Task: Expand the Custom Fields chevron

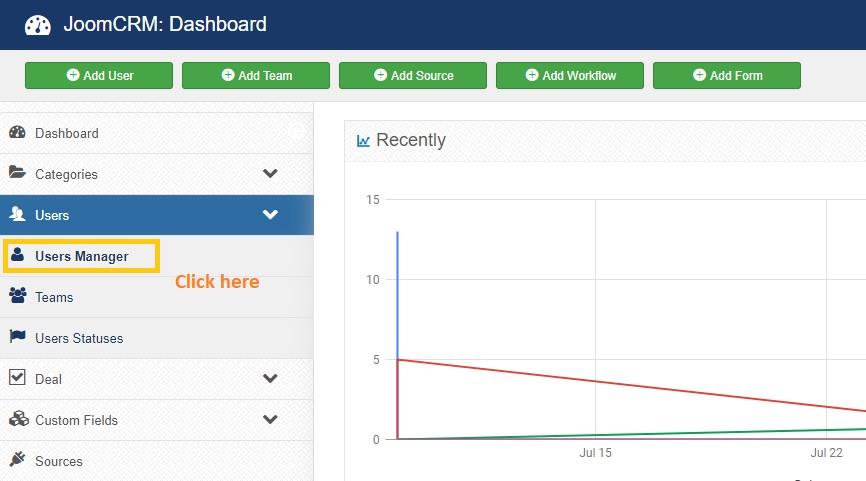Action: pyautogui.click(x=270, y=420)
